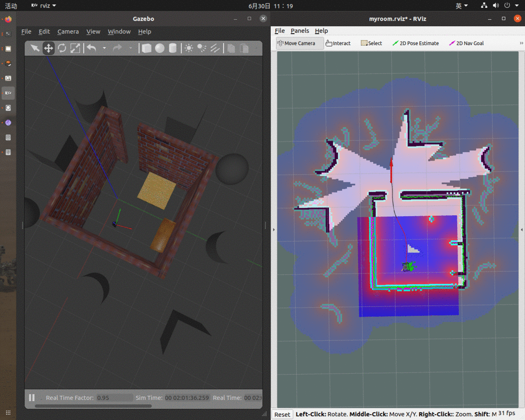This screenshot has width=525, height=420.
Task: Select the Move Camera tool in RViz
Action: (300, 43)
